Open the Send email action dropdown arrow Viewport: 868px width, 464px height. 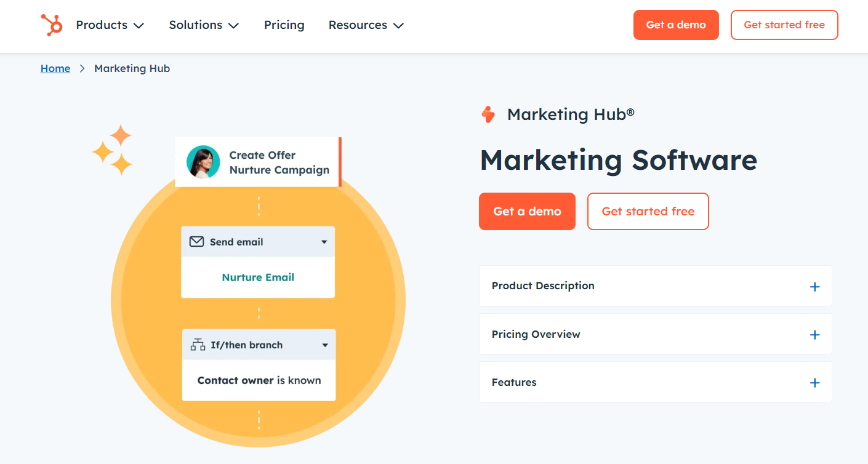[x=324, y=241]
